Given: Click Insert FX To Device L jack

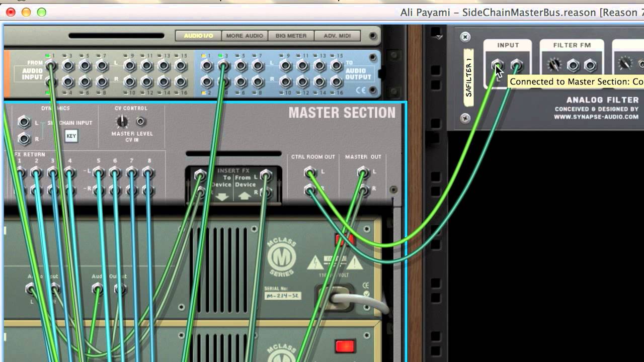Looking at the screenshot, I should click(200, 175).
